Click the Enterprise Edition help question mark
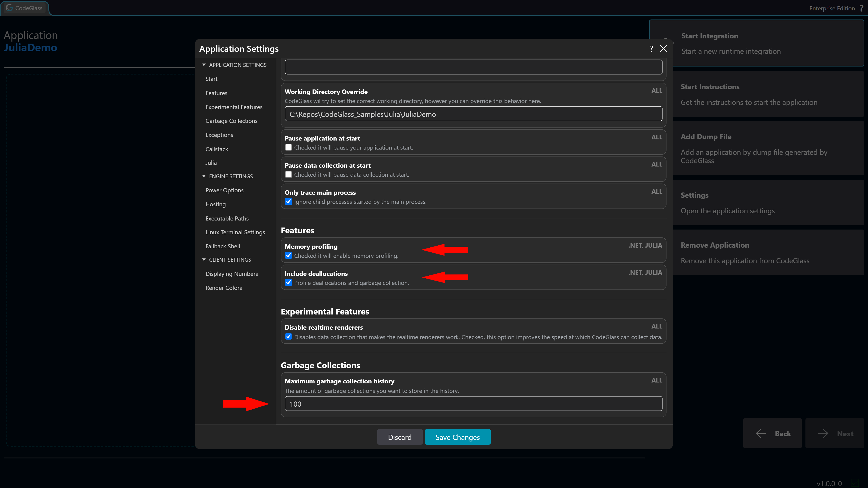The image size is (868, 488). [x=861, y=8]
